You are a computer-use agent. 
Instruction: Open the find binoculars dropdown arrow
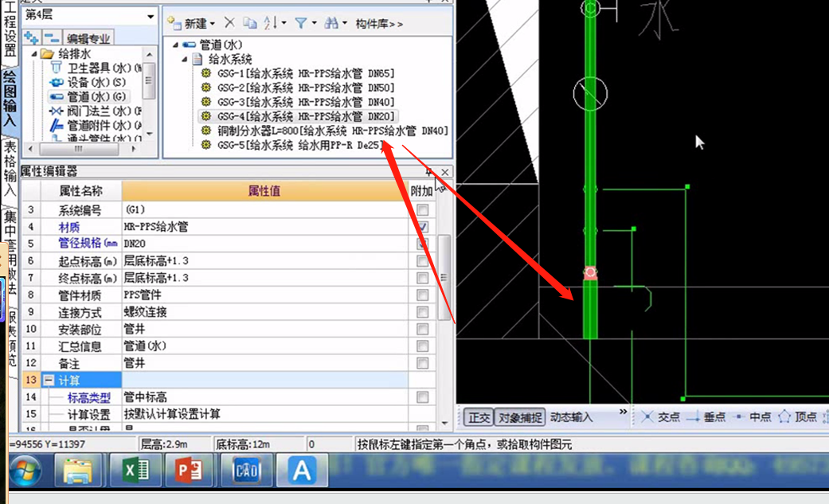coord(345,23)
